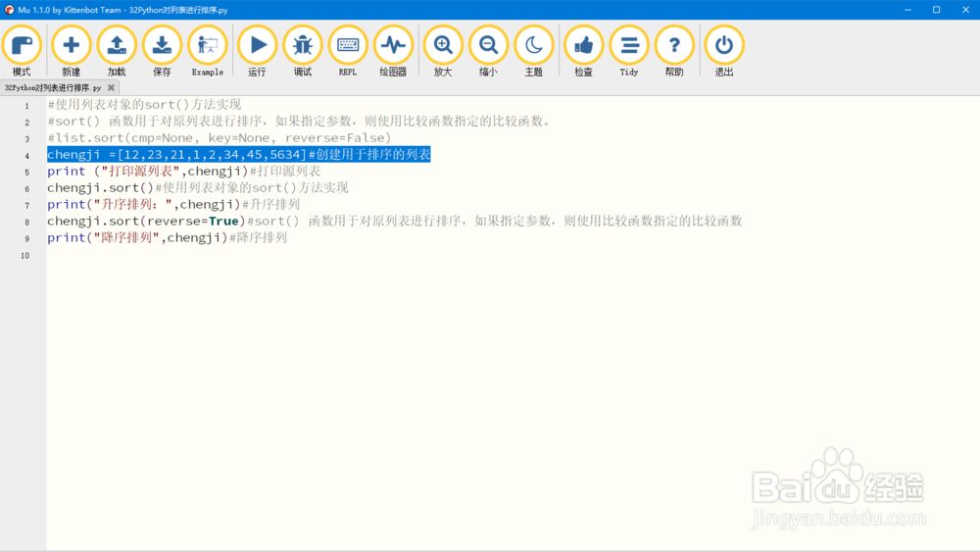Open the 绘图器 plotter
980x552 pixels.
(393, 51)
